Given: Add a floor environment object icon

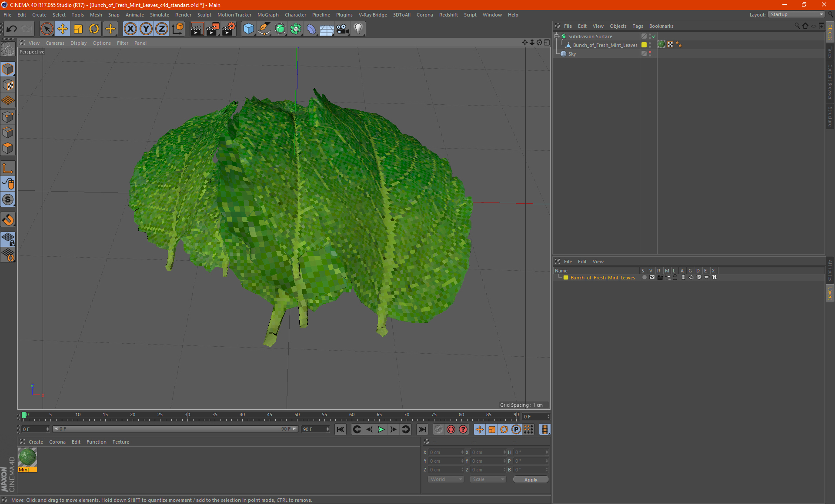Looking at the screenshot, I should tap(327, 29).
